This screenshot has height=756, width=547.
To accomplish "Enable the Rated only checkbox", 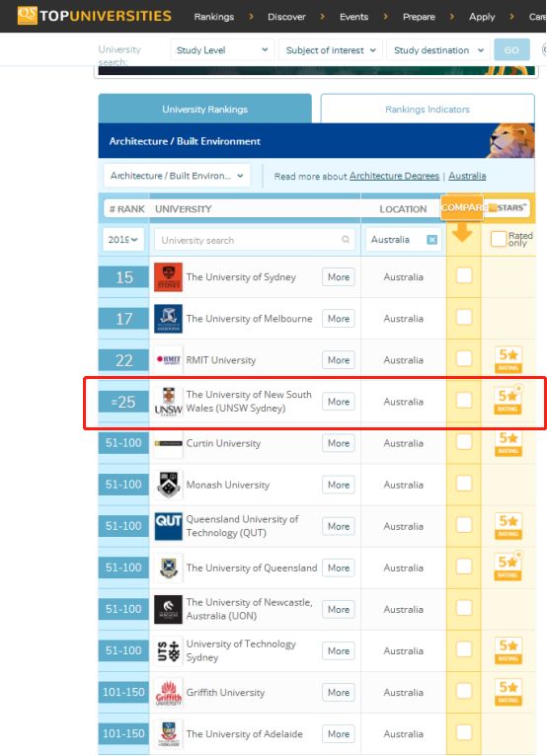I will pyautogui.click(x=499, y=239).
